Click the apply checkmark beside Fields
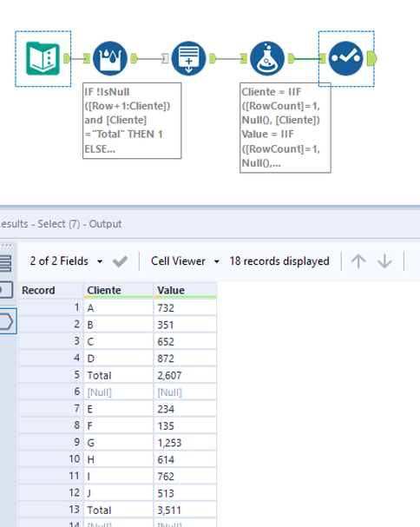Viewport: 420px width, 527px height. point(120,261)
